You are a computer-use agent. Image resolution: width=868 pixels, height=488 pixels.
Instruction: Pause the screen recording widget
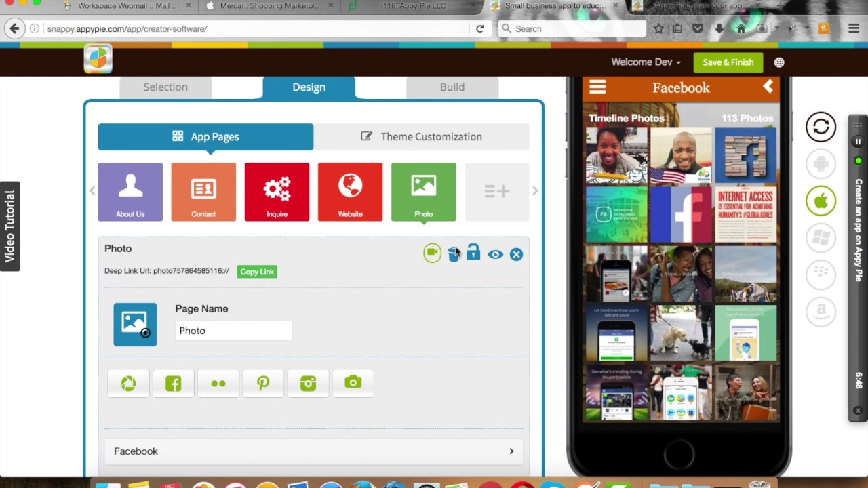pyautogui.click(x=858, y=142)
